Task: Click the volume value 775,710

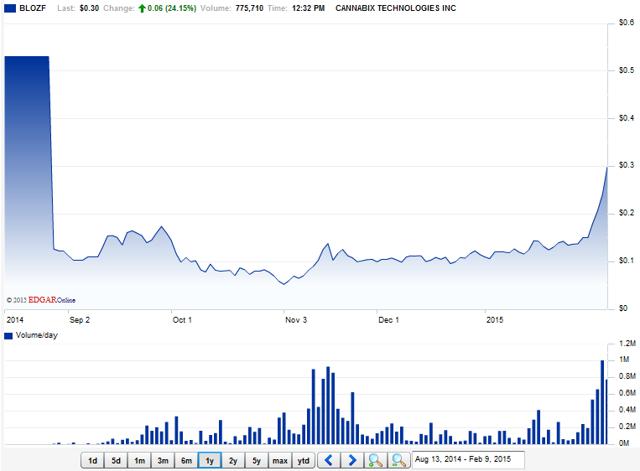Action: pyautogui.click(x=249, y=8)
